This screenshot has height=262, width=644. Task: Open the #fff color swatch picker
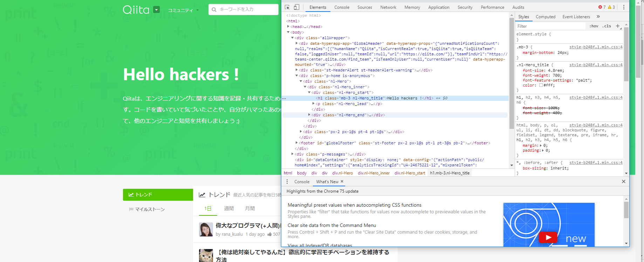tap(541, 85)
